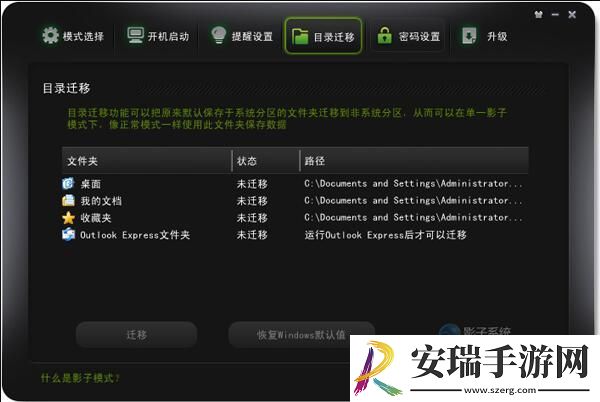600x402 pixels.
Task: Click 恢复Windows默认值 button
Action: tap(302, 335)
